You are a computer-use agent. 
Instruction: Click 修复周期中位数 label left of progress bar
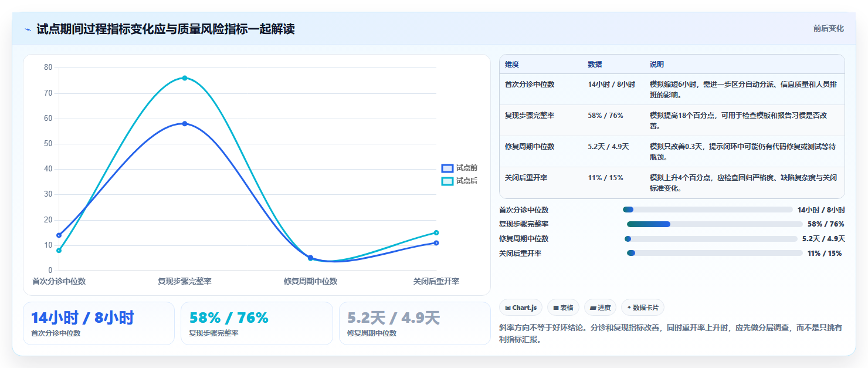point(524,239)
